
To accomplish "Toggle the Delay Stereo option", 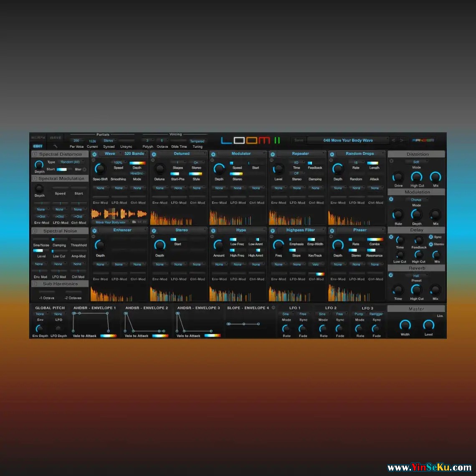I will pyautogui.click(x=431, y=244).
